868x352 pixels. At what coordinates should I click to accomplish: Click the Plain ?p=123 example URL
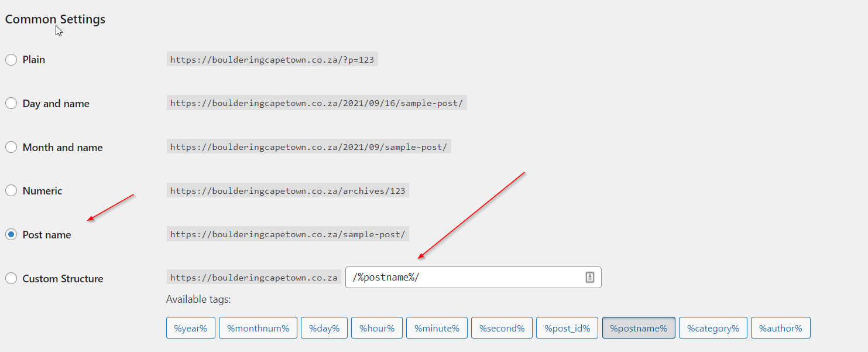tap(272, 60)
